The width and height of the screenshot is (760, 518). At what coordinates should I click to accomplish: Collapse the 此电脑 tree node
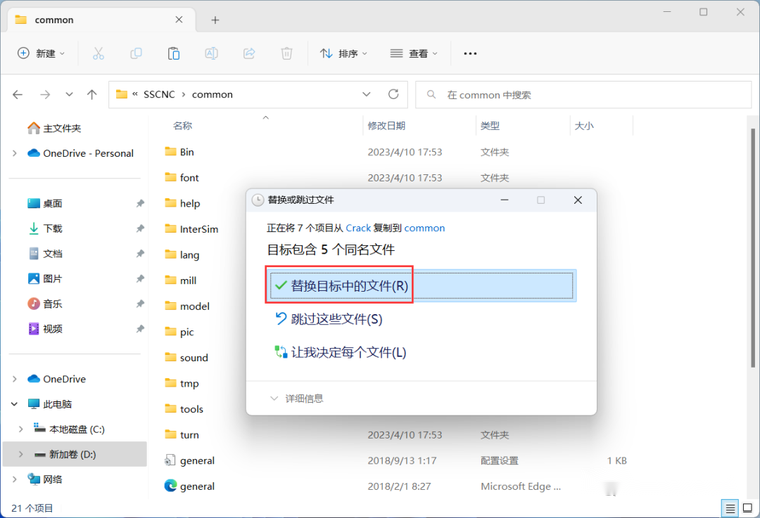[15, 404]
